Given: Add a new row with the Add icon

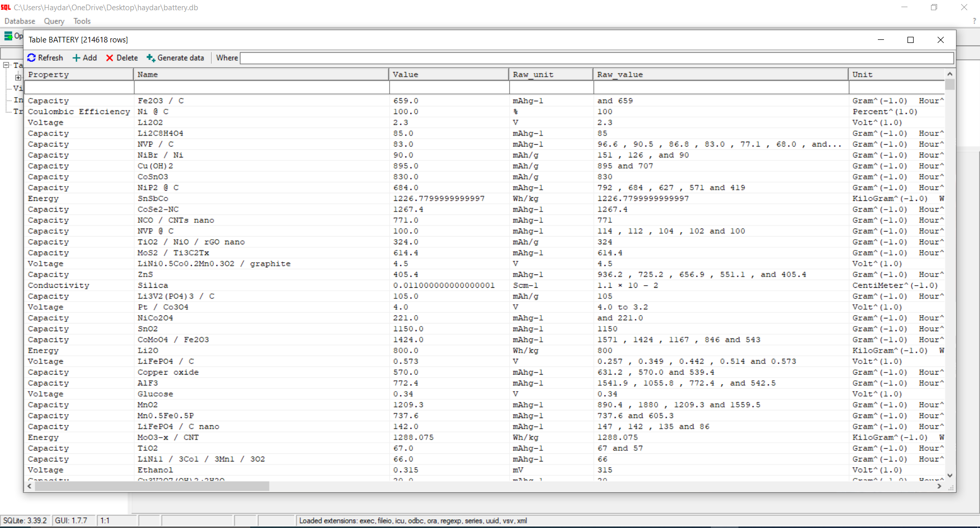Looking at the screenshot, I should [84, 58].
